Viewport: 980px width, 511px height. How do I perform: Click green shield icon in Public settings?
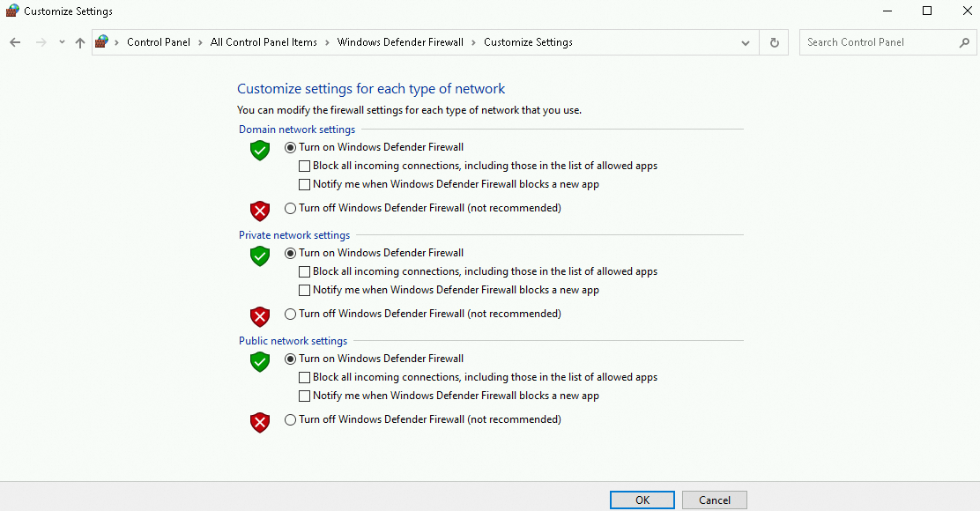(260, 361)
